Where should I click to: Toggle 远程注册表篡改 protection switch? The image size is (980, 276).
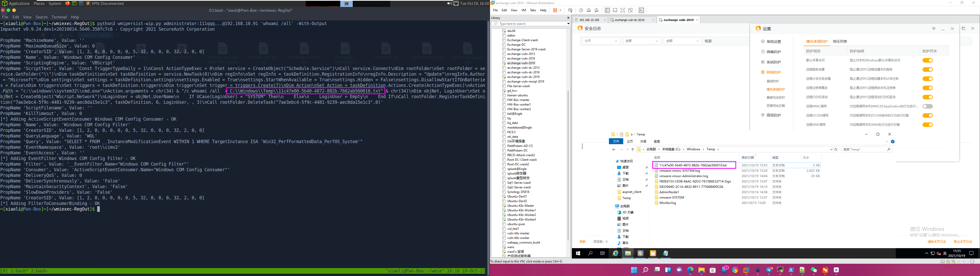coord(927,88)
